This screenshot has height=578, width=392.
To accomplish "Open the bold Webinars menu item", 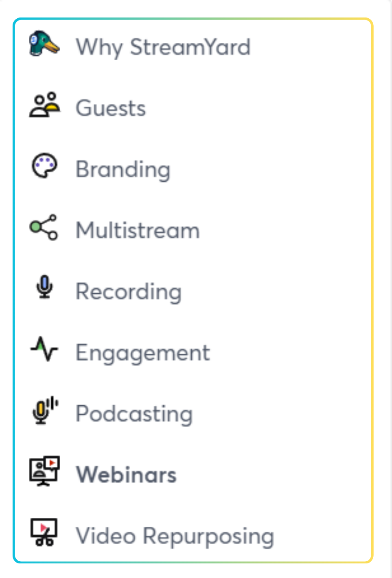I will (126, 475).
